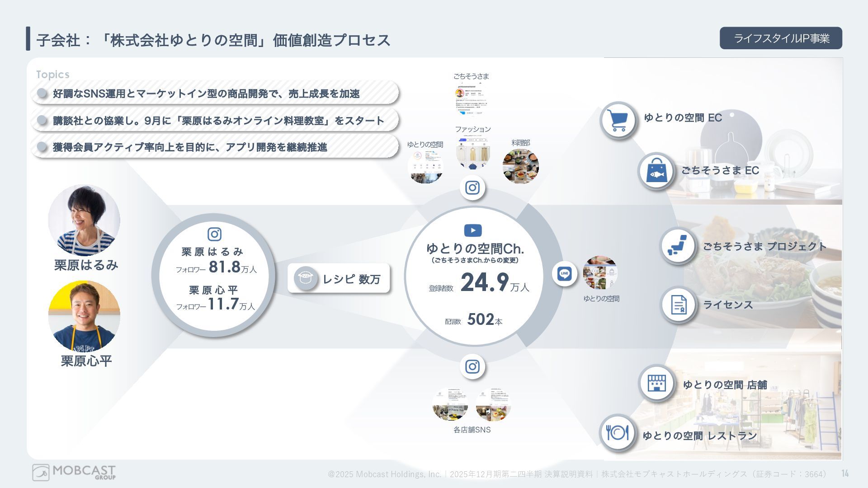Click the Mobcast Group logo

pos(74,472)
